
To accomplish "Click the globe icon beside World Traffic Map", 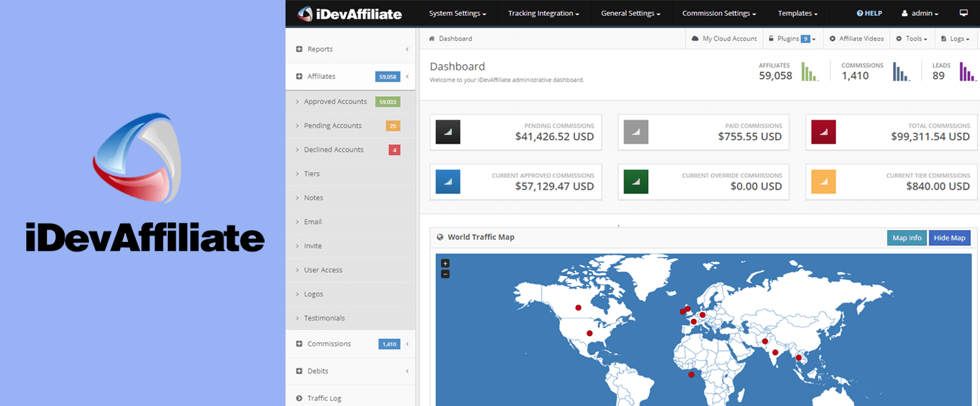I will point(440,237).
